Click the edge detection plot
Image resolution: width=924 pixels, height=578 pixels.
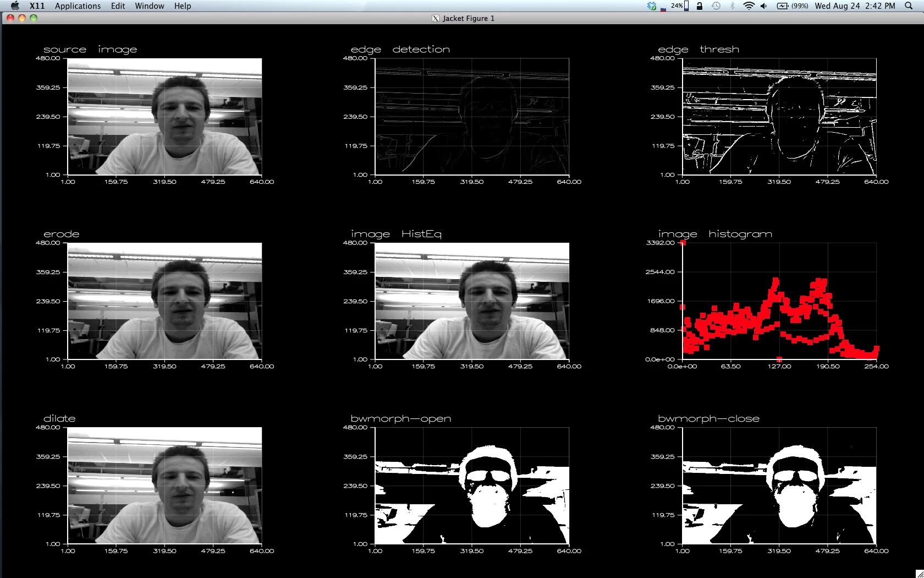click(x=472, y=116)
